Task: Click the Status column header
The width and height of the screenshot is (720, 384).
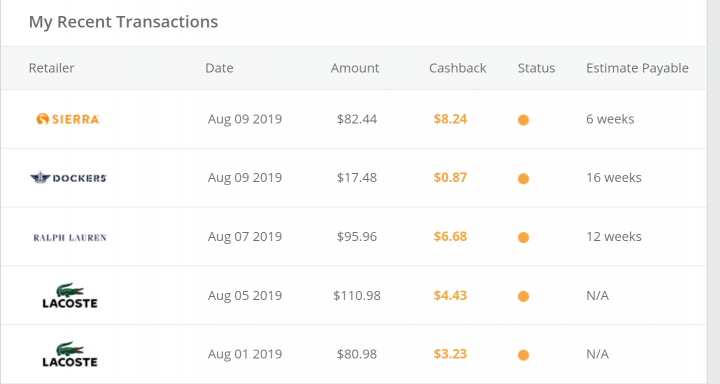Action: [536, 68]
